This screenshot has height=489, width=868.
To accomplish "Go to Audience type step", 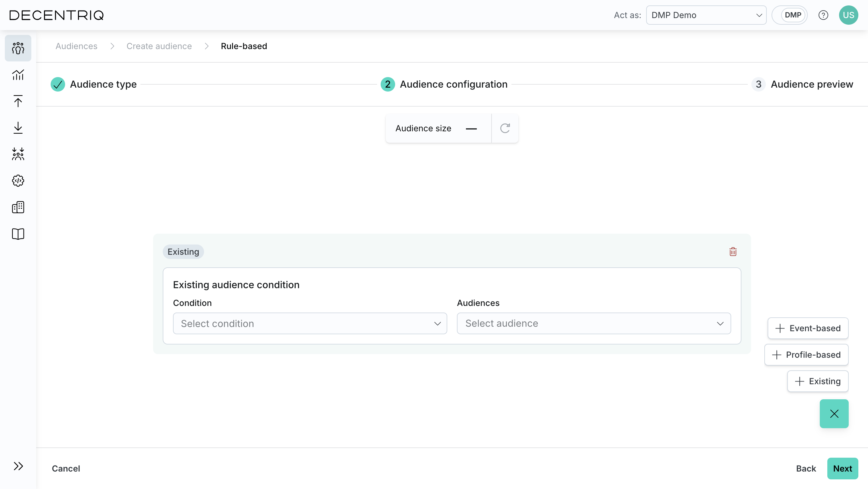I will point(94,84).
